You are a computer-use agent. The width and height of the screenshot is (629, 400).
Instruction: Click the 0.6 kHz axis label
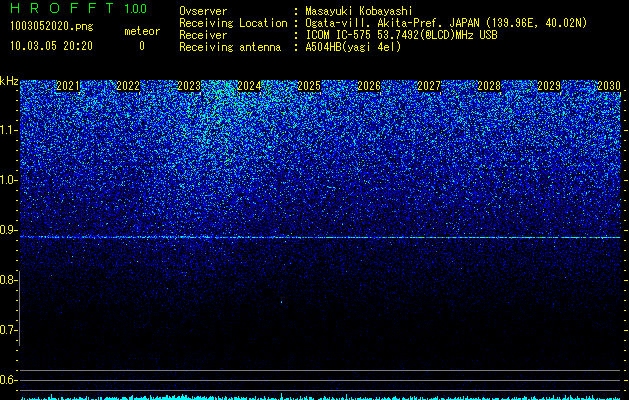point(7,380)
